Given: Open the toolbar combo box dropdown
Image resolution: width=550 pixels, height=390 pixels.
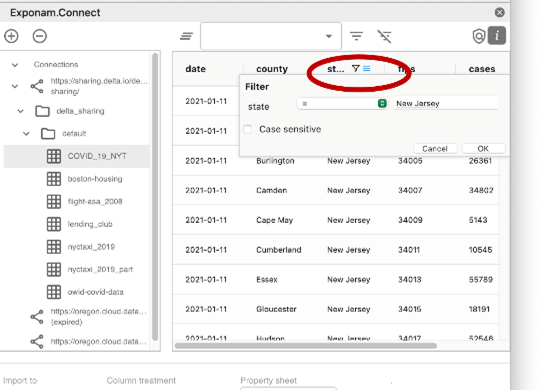Looking at the screenshot, I should (x=329, y=36).
